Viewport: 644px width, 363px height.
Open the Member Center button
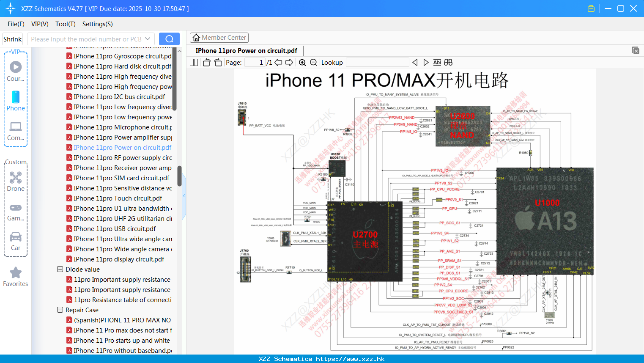(x=219, y=38)
